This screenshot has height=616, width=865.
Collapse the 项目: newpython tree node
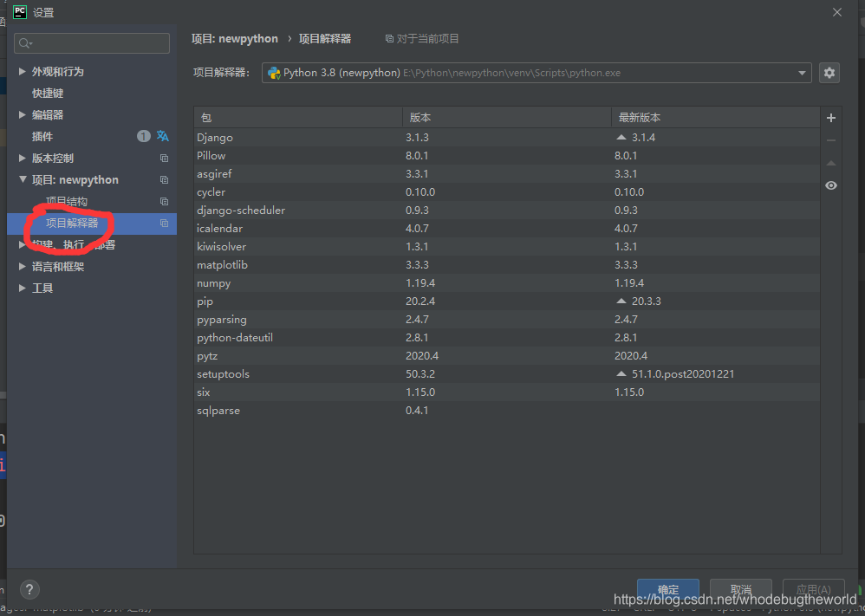pos(22,179)
